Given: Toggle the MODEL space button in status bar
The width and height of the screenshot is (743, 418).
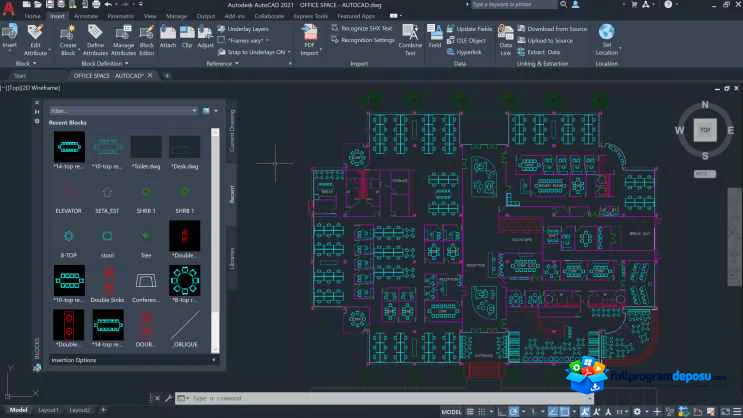Looking at the screenshot, I should tap(451, 412).
